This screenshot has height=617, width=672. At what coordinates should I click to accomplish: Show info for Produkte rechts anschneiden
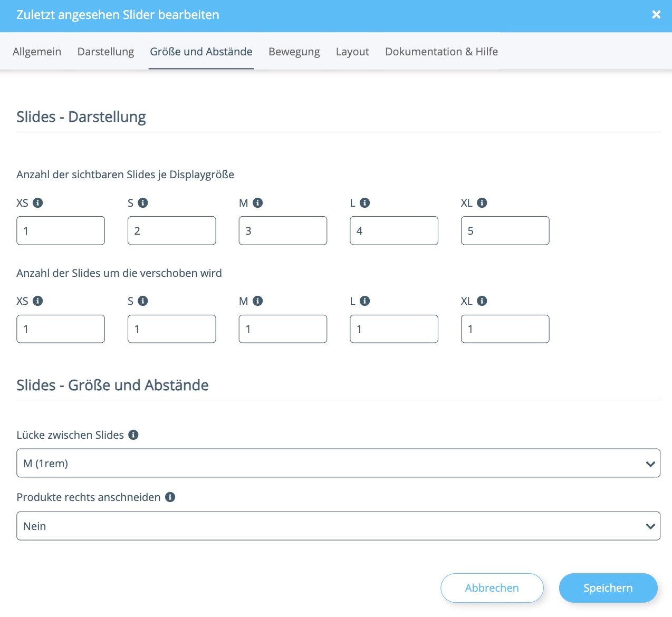[170, 497]
